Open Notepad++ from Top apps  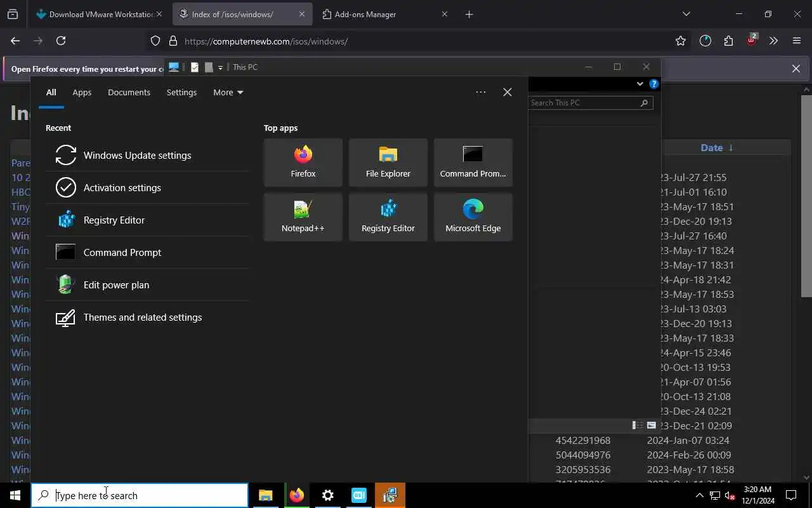303,217
